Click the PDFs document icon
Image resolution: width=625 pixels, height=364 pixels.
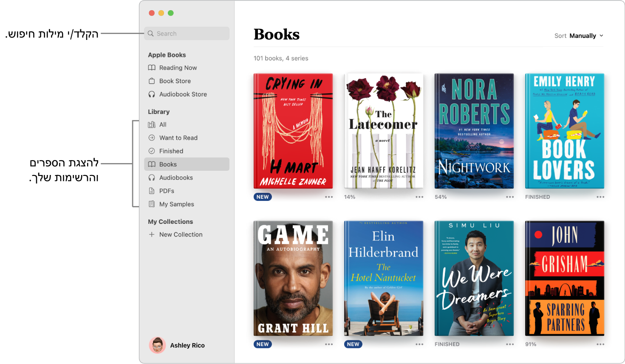pyautogui.click(x=152, y=191)
